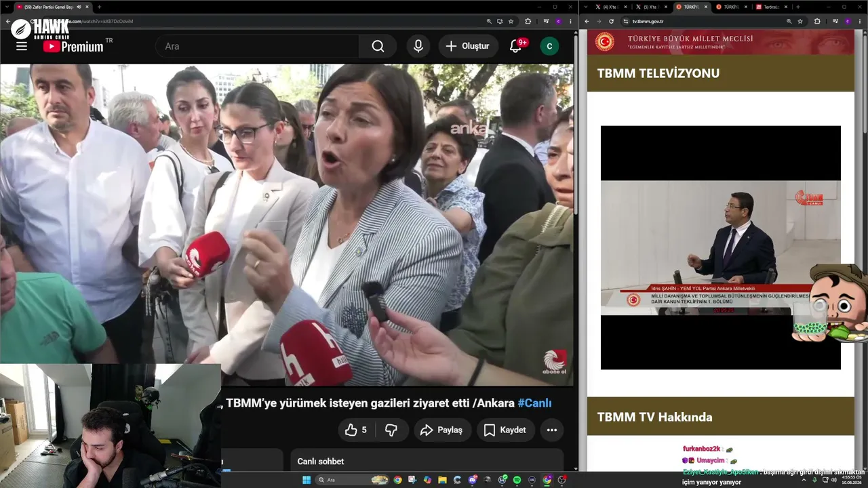Click the YouTube search field labeled Ara

(x=258, y=46)
